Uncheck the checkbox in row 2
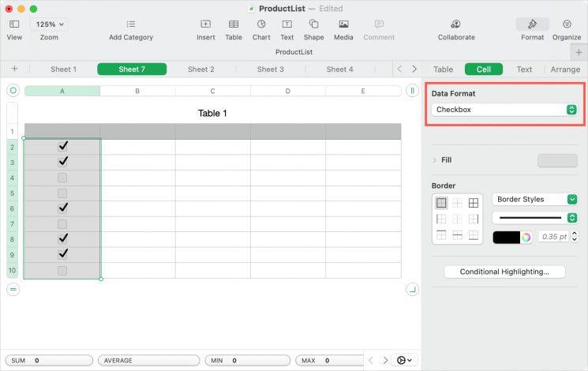Screen dimensions: 588x371 tap(62, 146)
